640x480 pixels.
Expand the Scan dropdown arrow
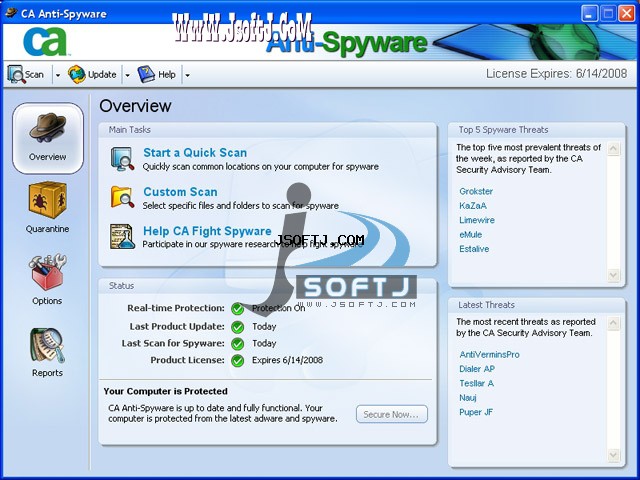tap(58, 75)
